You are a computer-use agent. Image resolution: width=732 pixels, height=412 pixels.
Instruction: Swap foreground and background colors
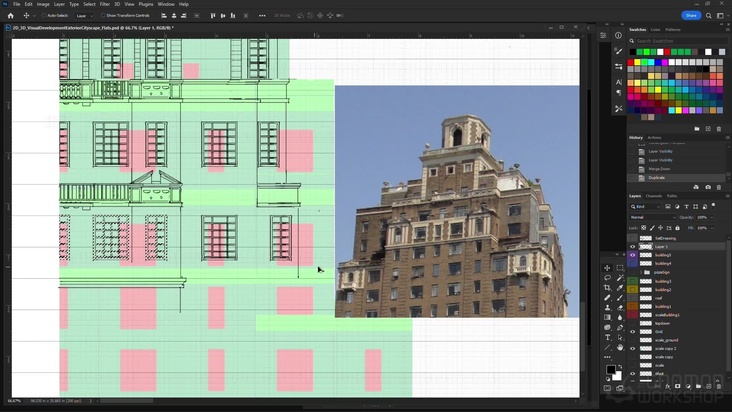pyautogui.click(x=619, y=367)
